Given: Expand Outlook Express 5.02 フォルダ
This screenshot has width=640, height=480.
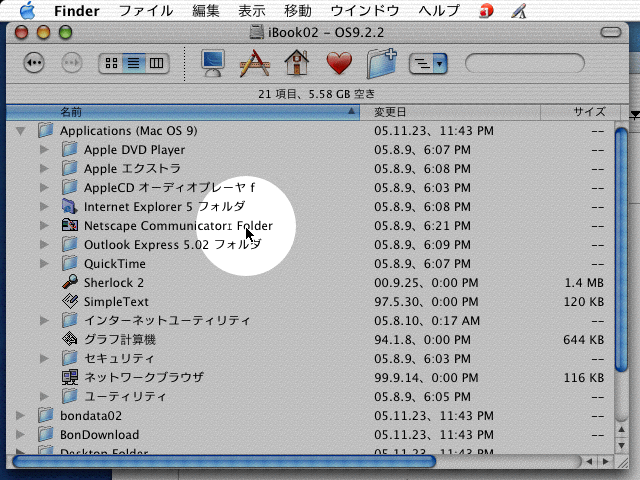Looking at the screenshot, I should tap(44, 244).
